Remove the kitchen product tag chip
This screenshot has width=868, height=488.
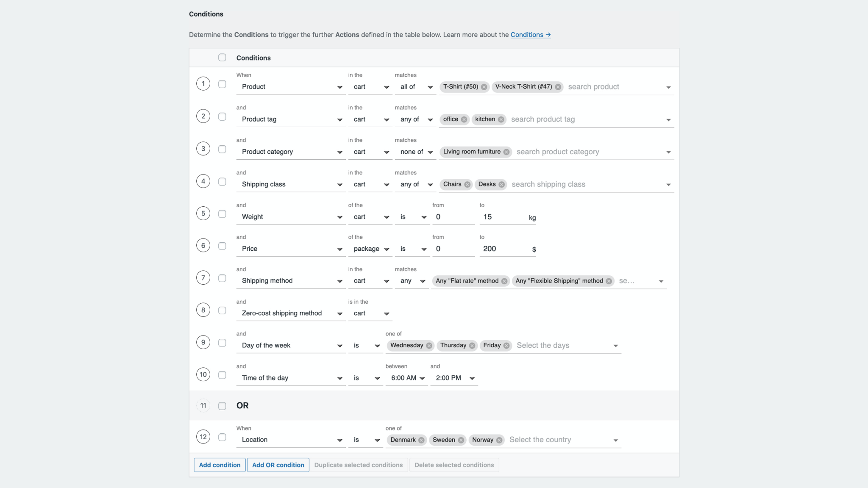click(502, 119)
